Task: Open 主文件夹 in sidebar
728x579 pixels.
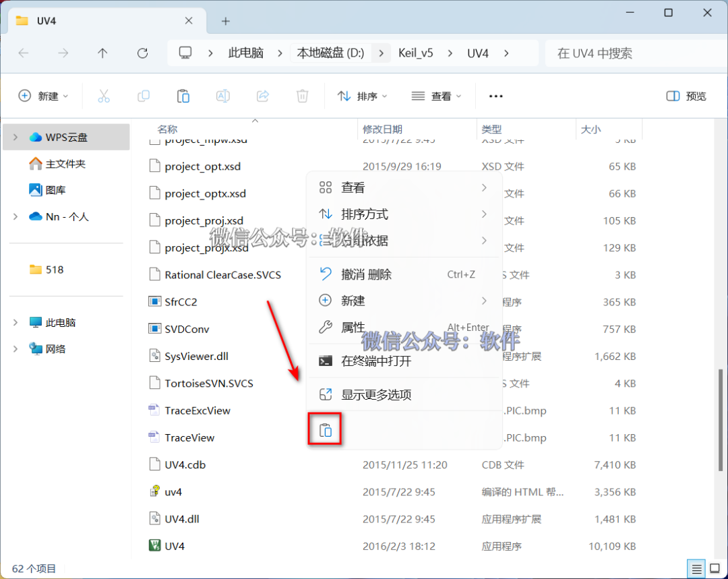Action: coord(65,163)
